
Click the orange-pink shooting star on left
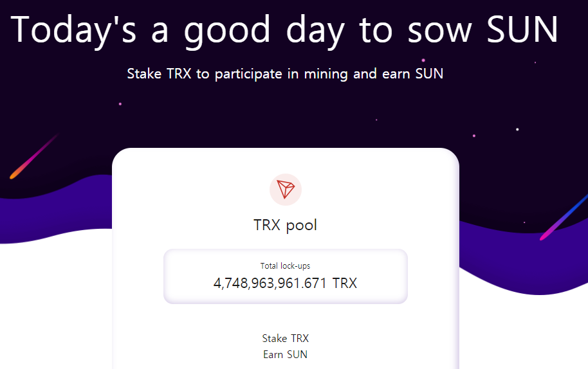(33, 157)
